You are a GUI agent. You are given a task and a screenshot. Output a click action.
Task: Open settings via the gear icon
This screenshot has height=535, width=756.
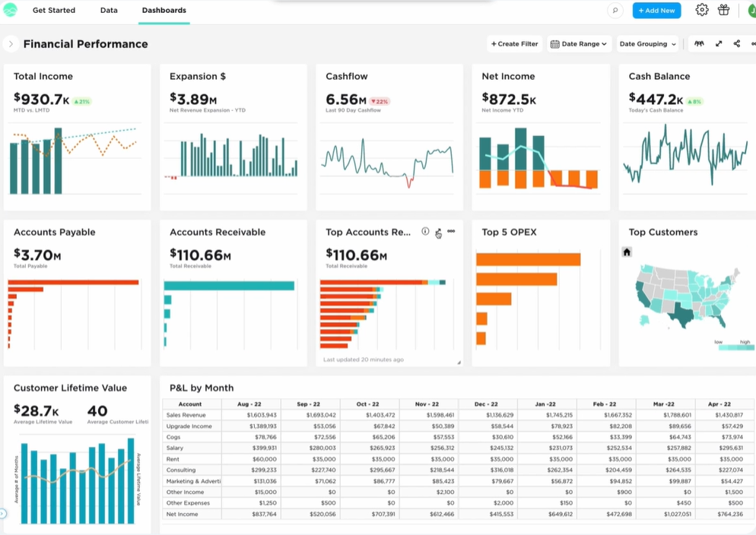(702, 11)
